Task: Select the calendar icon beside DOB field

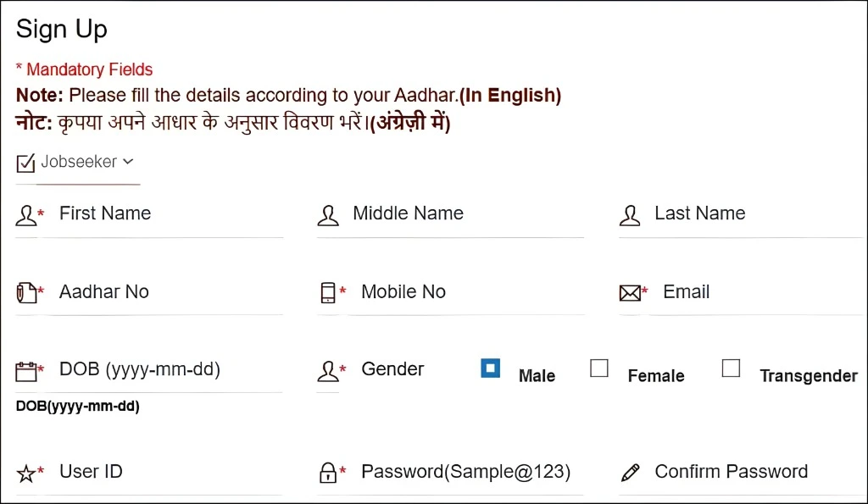Action: click(27, 370)
